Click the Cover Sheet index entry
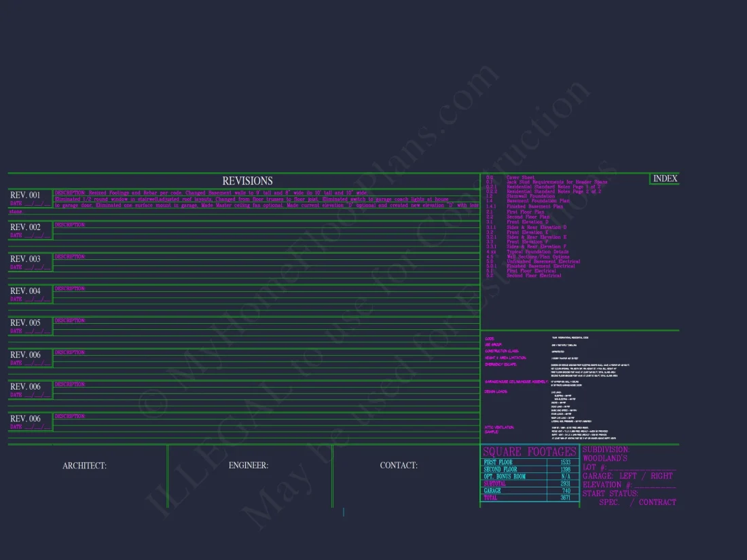The height and width of the screenshot is (560, 747). click(520, 178)
